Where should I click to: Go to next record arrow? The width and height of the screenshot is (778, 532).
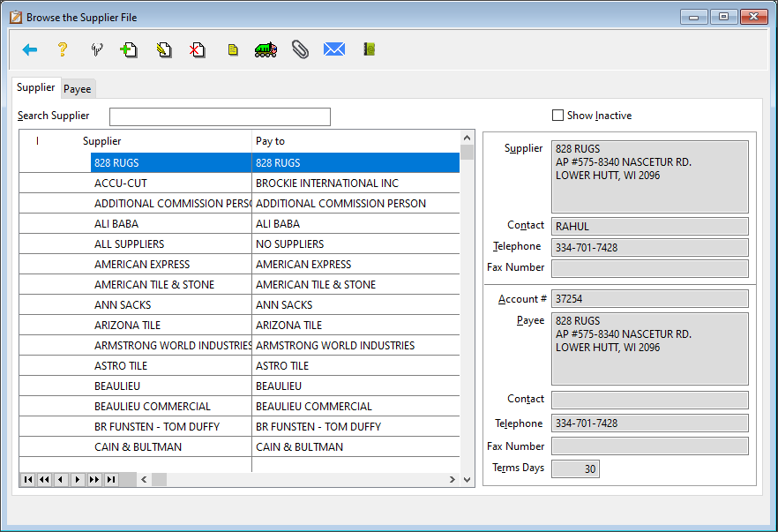click(78, 479)
